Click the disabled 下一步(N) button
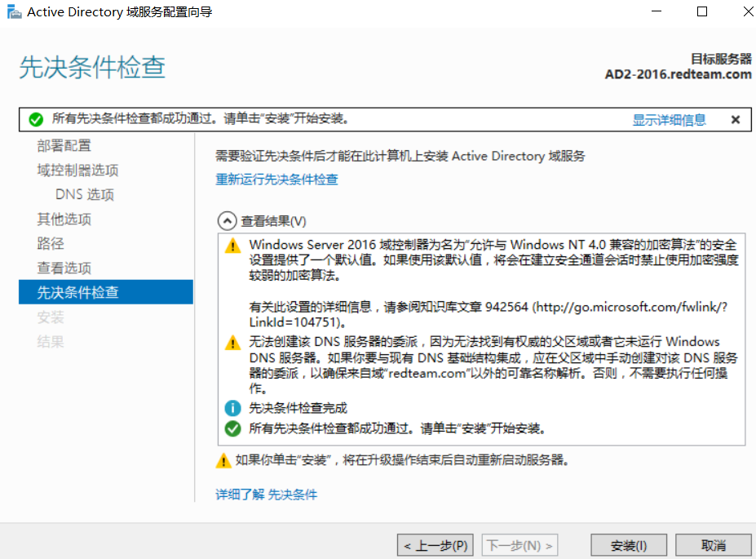This screenshot has height=559, width=756. [520, 545]
